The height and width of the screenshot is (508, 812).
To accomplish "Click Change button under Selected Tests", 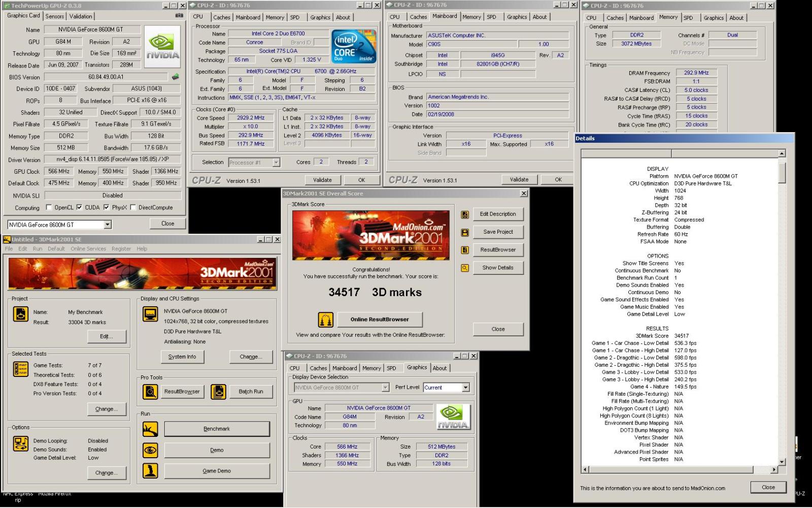I will coord(106,409).
